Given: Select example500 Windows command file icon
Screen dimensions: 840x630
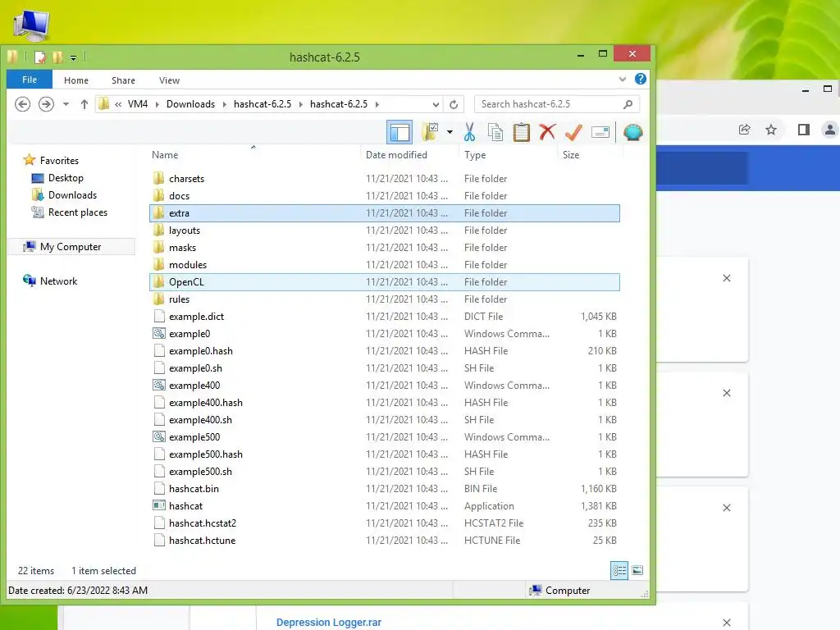Looking at the screenshot, I should (159, 436).
